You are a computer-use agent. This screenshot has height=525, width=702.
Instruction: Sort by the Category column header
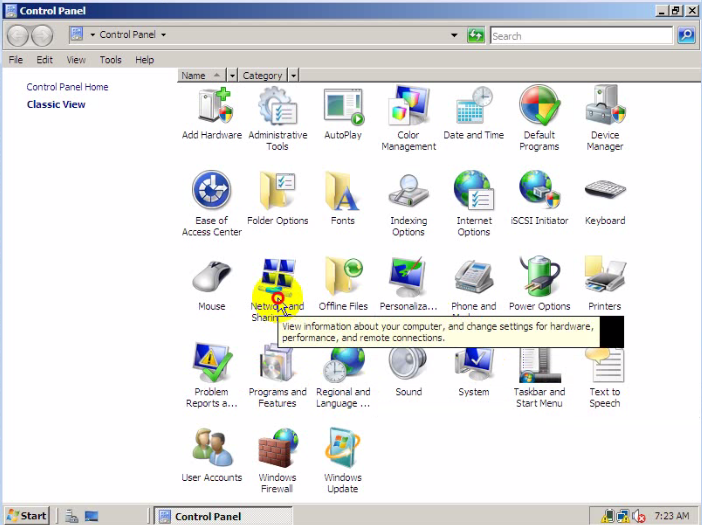tap(263, 76)
